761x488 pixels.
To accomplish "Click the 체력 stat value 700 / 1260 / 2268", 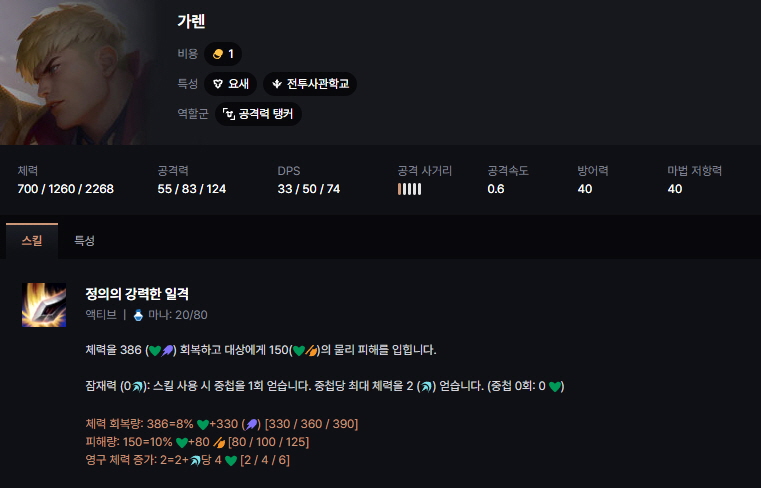I will coord(66,189).
